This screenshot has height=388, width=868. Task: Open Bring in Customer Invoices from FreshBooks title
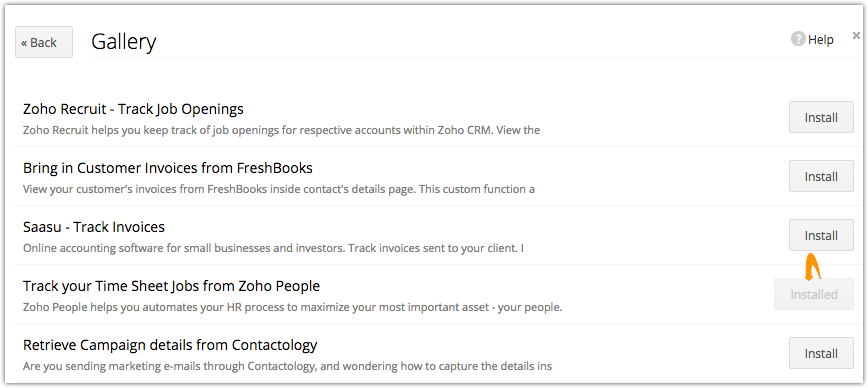168,168
